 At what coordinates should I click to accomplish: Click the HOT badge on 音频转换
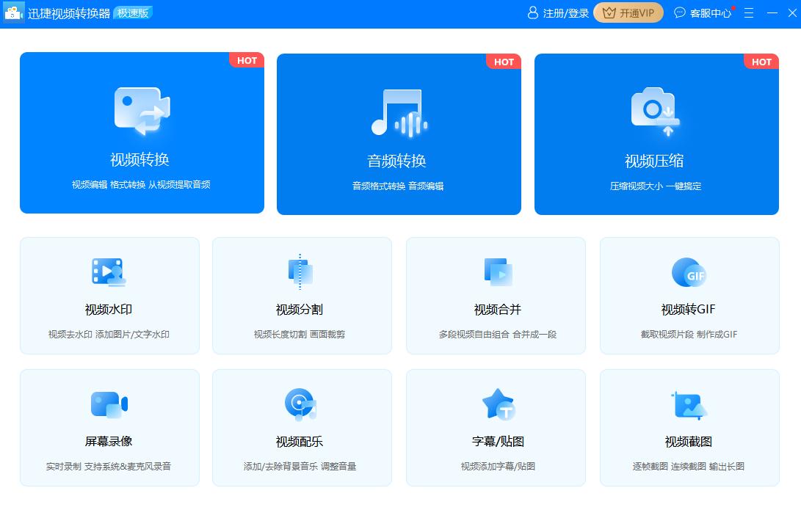(504, 62)
